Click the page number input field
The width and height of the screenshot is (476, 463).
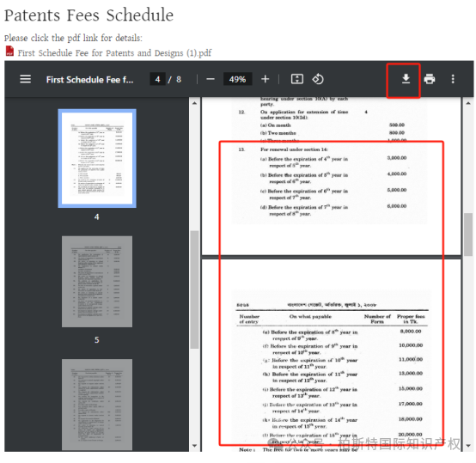pos(157,80)
